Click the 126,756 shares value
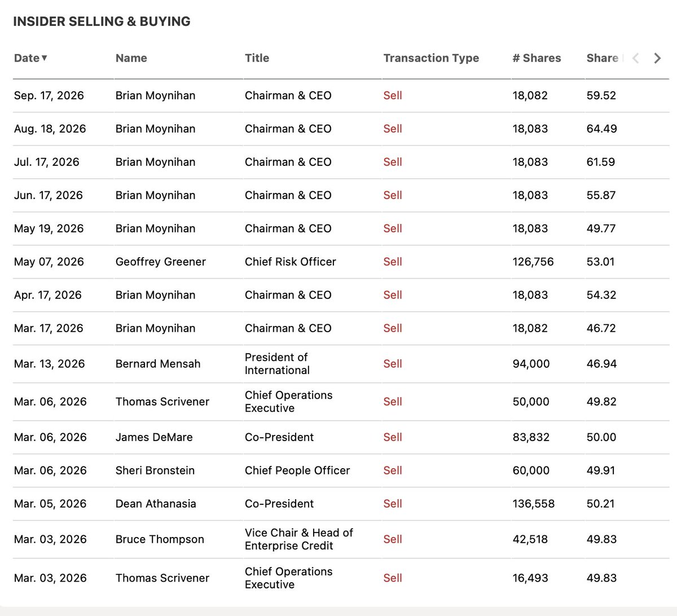Viewport: 677px width, 616px height. click(533, 262)
